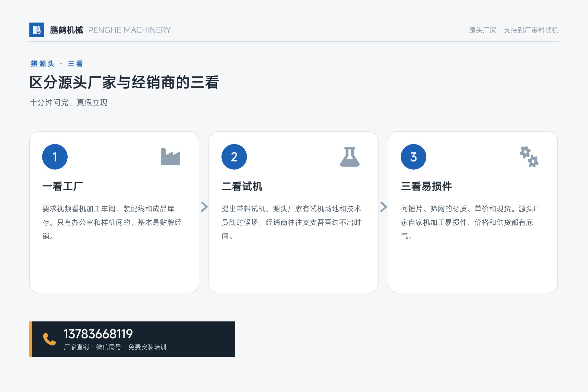
Task: Click the 辨源头 · 三看 label
Action: 57,63
